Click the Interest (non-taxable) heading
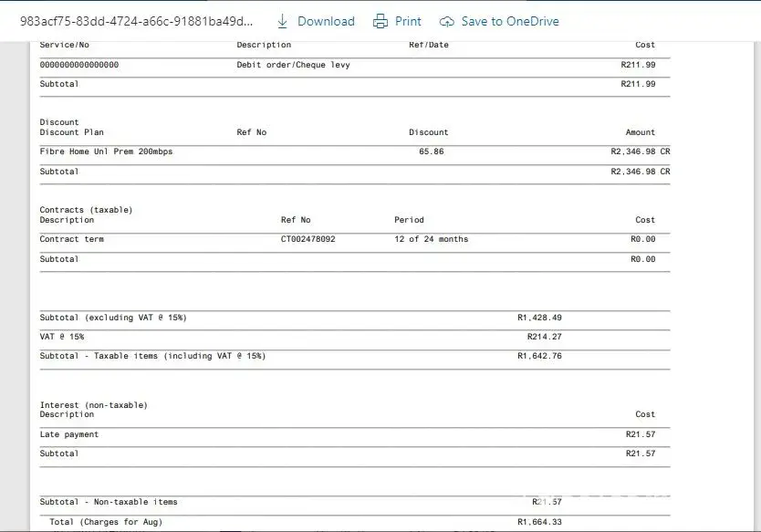 click(93, 405)
